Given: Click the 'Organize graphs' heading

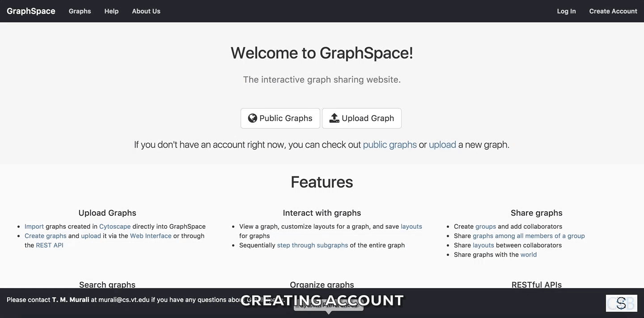Looking at the screenshot, I should point(322,285).
